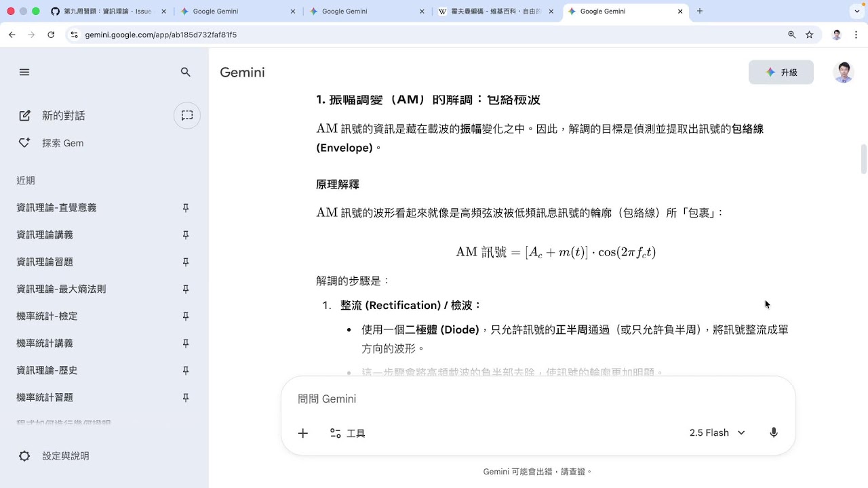Close the active Google Gemini tab
The width and height of the screenshot is (868, 488).
coord(680,12)
